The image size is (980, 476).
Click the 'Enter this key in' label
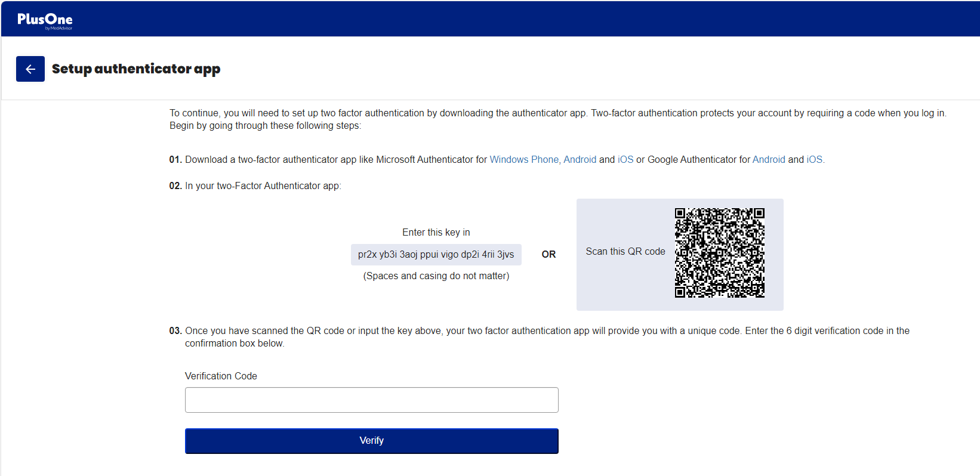pyautogui.click(x=436, y=232)
